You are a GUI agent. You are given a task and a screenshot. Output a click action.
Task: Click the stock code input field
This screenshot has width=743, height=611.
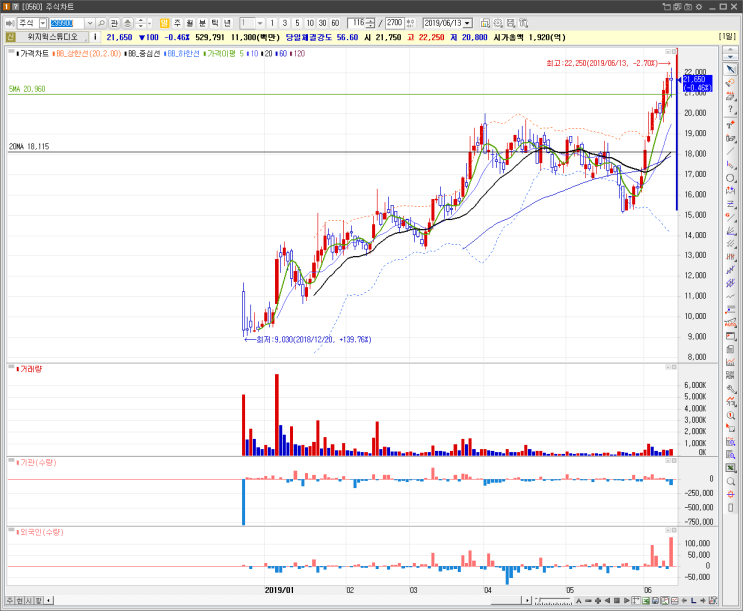(66, 23)
